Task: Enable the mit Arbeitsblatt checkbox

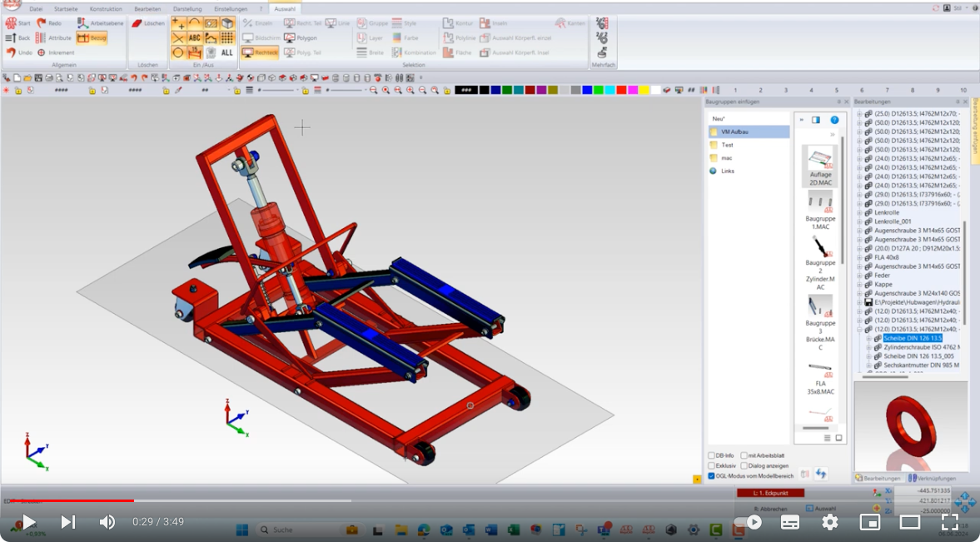Action: 744,455
